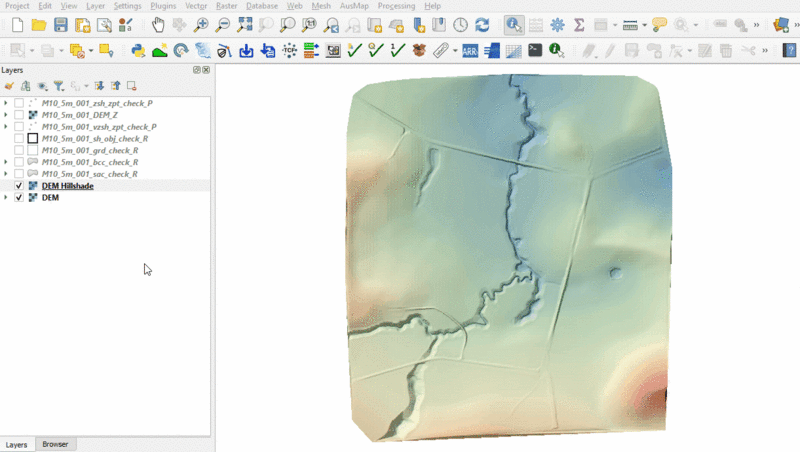Uncheck the DEM layer visibility
Viewport: 800px width, 452px height.
pos(19,198)
